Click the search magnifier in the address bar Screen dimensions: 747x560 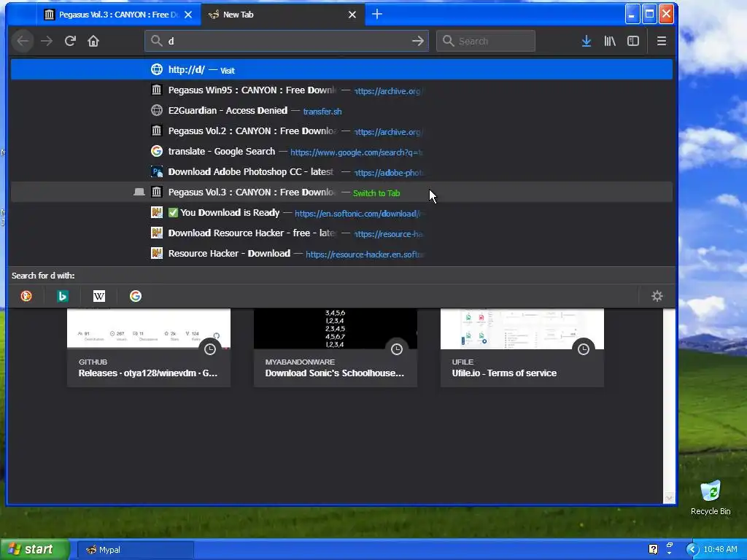(157, 41)
